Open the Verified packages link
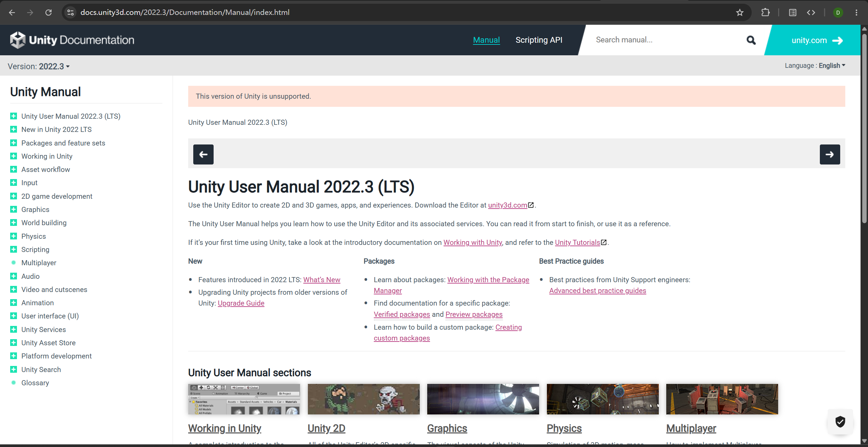The height and width of the screenshot is (447, 868). tap(402, 314)
